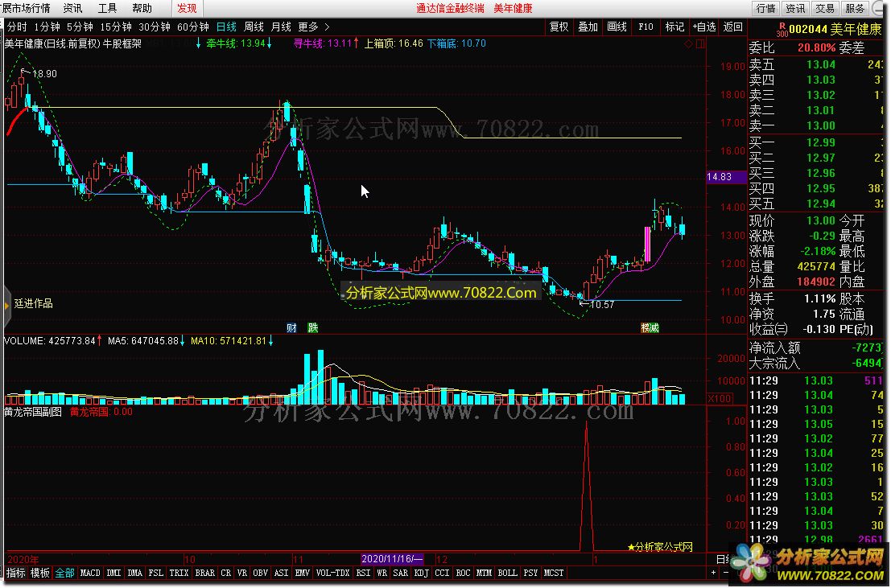Click the 下箱底: 10.70 legend value
This screenshot has height=588, width=891.
[456, 43]
